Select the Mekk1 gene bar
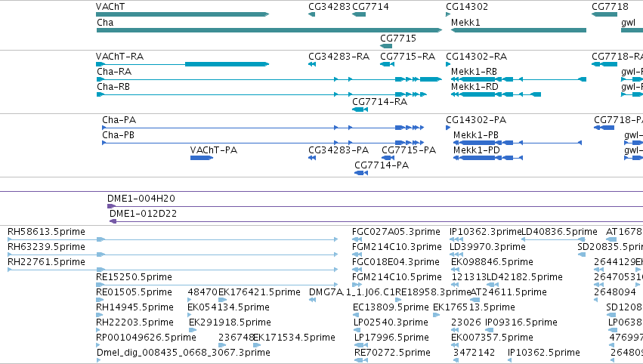This screenshot has height=364, width=643. point(518,30)
